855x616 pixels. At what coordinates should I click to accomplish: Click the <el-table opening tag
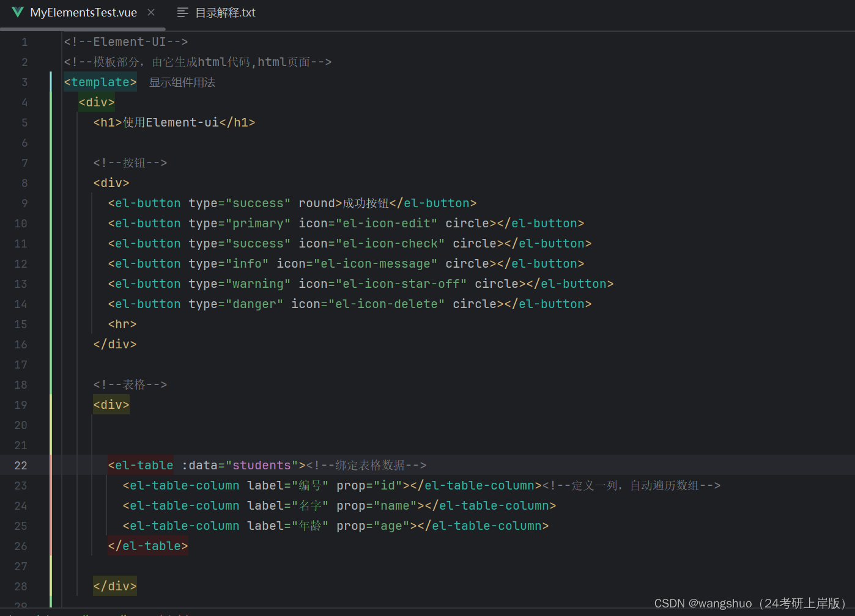pos(141,465)
